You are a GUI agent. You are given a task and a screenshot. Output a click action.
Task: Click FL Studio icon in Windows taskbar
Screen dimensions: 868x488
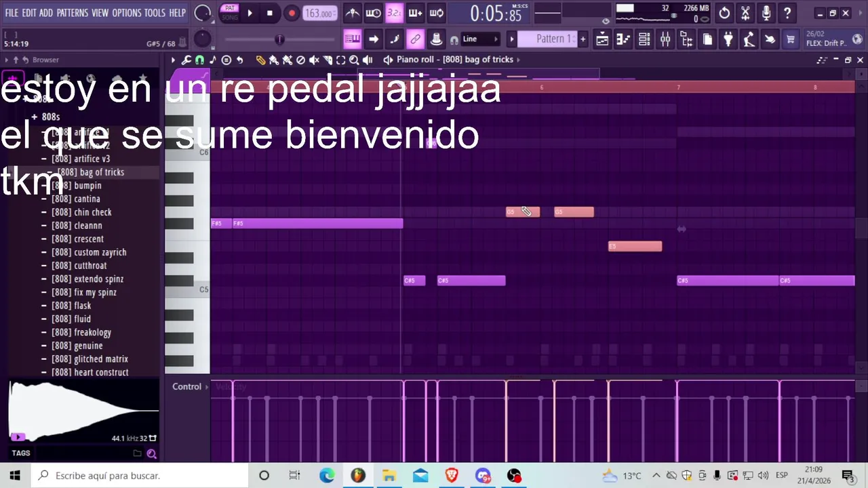357,476
